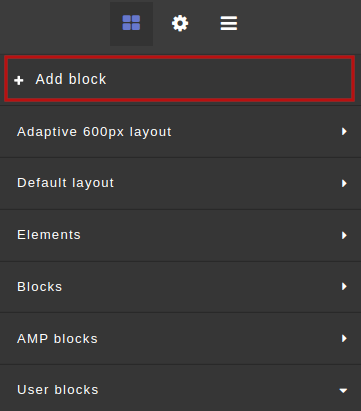Click the plus icon beside Add block
Screen dimensions: 361x411
pos(19,80)
